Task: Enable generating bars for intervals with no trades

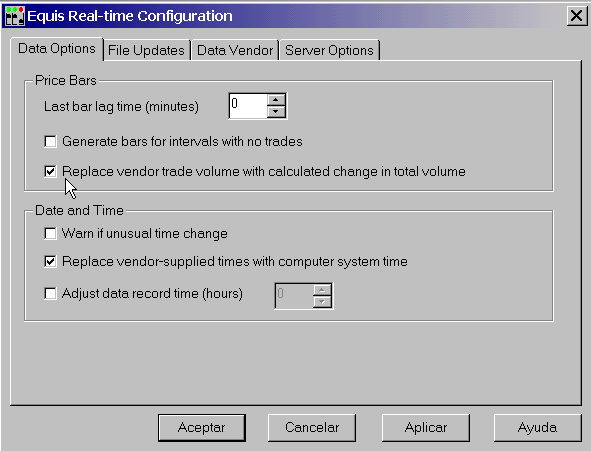Action: tap(50, 142)
